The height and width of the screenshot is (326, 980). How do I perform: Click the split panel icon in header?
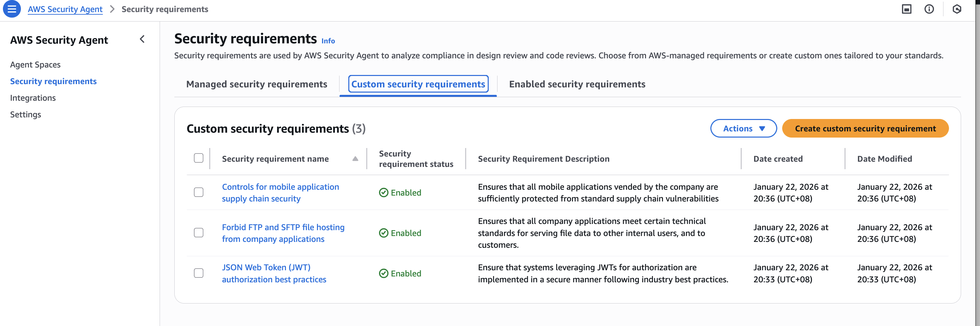tap(907, 9)
